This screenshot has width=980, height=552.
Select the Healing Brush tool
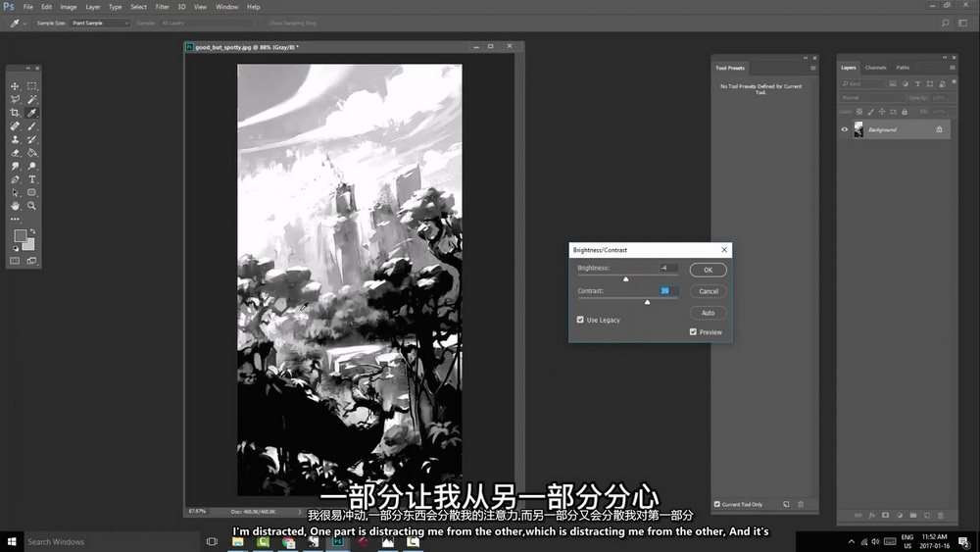(x=15, y=126)
